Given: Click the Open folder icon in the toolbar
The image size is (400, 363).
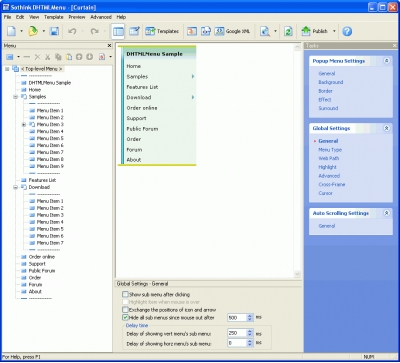Looking at the screenshot, I should click(33, 31).
